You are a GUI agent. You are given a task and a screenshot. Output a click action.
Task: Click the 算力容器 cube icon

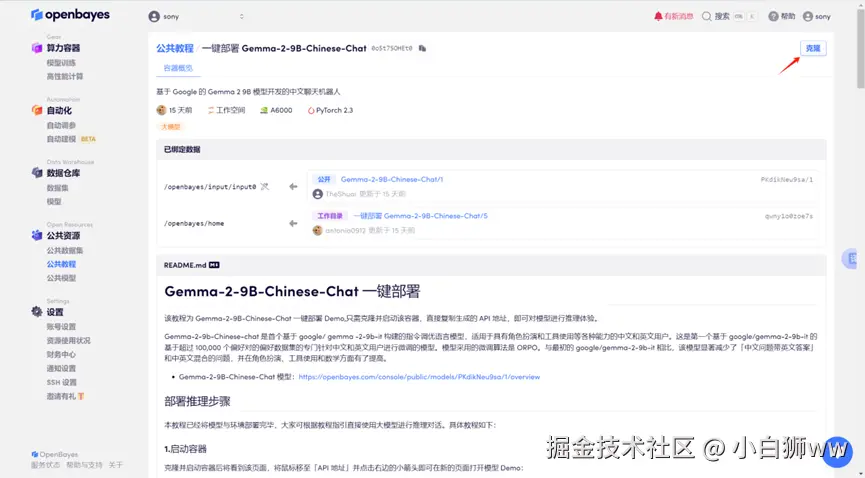pos(37,48)
